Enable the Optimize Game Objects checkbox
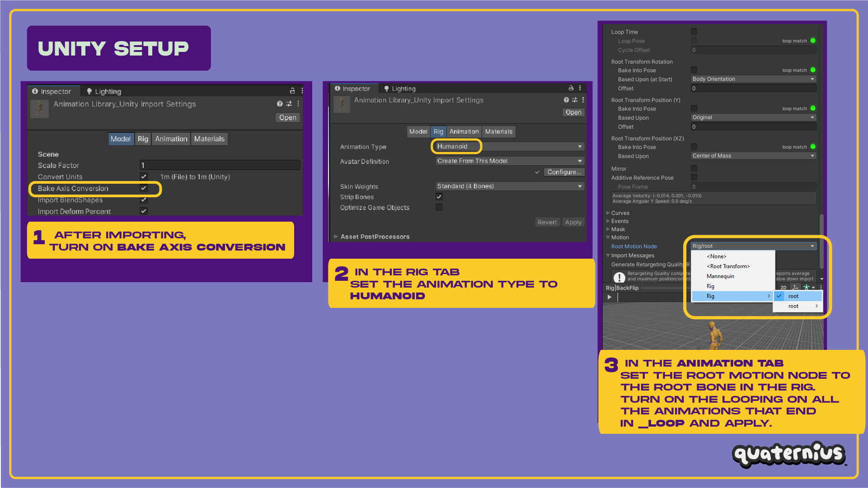868x488 pixels. (x=439, y=207)
